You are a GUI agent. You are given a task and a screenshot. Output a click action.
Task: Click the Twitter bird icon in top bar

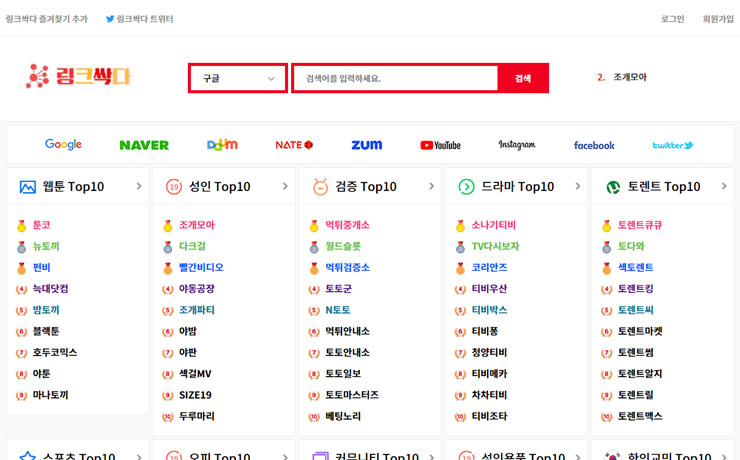pyautogui.click(x=109, y=19)
